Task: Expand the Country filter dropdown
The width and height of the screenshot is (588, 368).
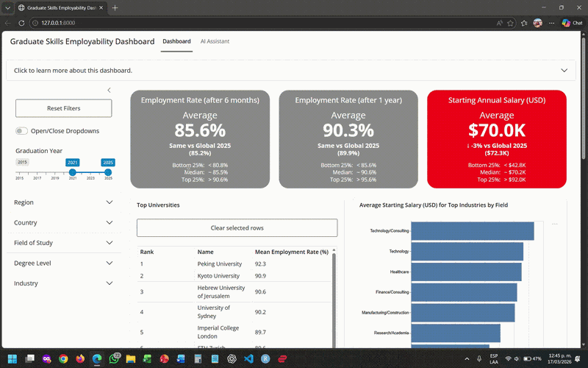Action: (109, 222)
